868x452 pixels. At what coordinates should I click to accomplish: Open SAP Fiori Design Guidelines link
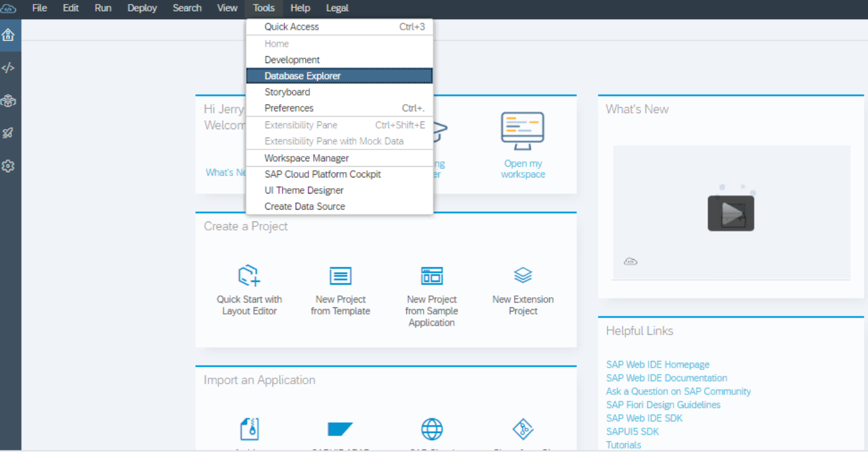coord(663,404)
